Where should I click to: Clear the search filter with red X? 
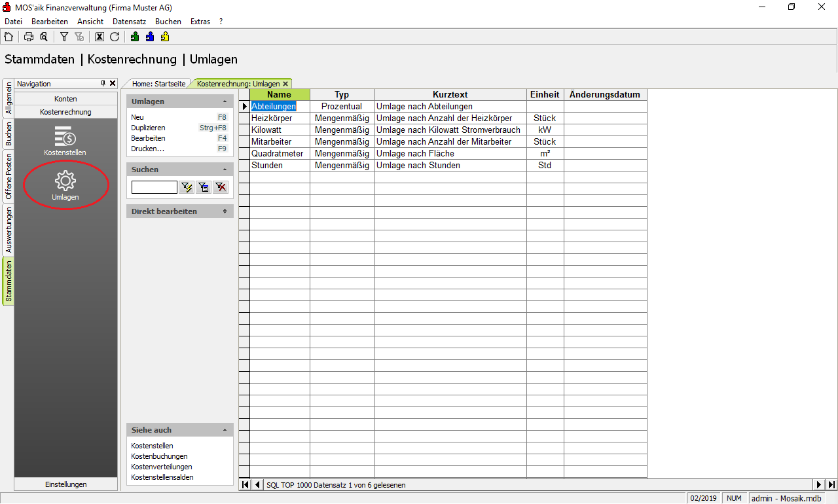[221, 188]
